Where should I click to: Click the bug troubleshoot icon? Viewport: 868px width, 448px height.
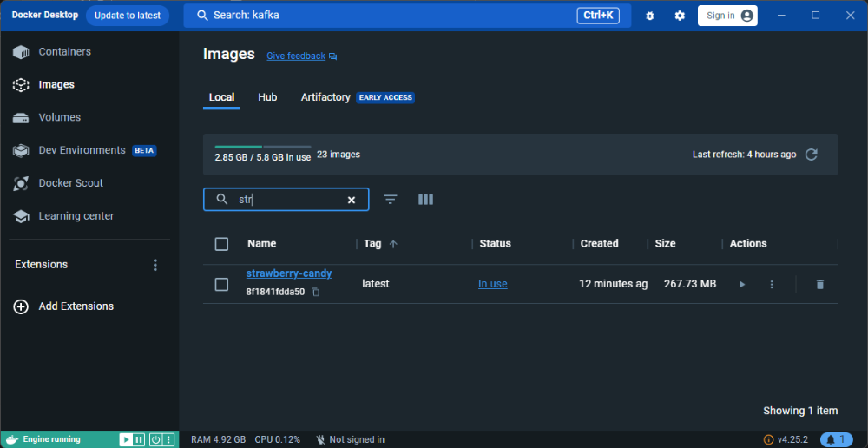click(x=650, y=16)
